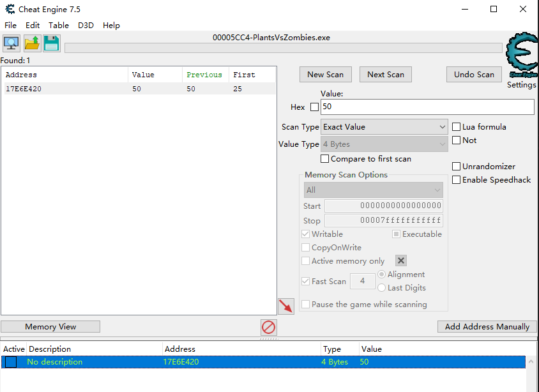Turn on Enable Speedhack
The width and height of the screenshot is (539, 392).
pos(456,179)
